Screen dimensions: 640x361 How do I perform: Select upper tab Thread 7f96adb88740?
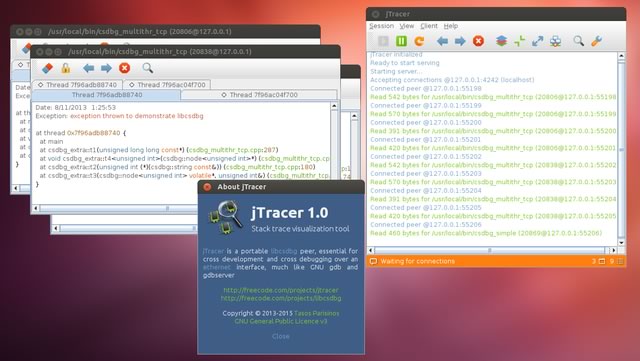(78, 85)
